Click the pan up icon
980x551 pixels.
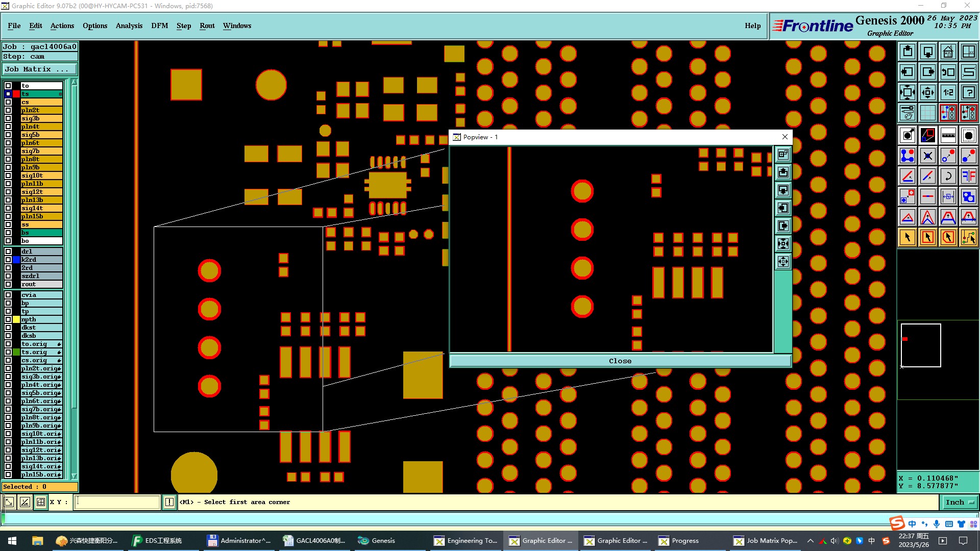tap(908, 52)
